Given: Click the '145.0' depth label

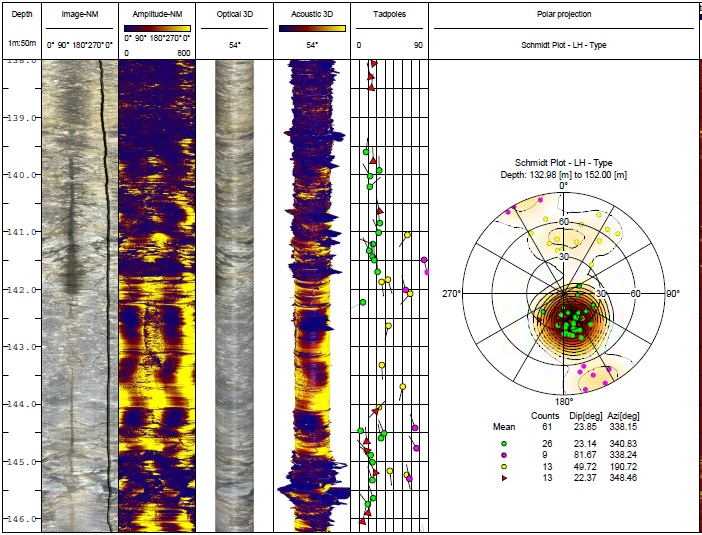Looking at the screenshot, I should [x=21, y=462].
